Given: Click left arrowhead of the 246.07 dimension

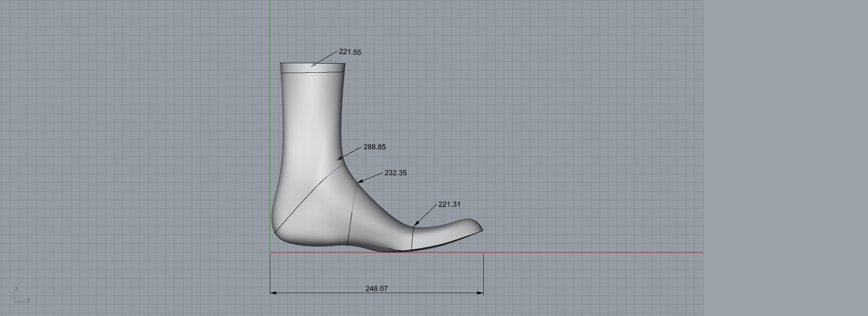Looking at the screenshot, I should 273,293.
